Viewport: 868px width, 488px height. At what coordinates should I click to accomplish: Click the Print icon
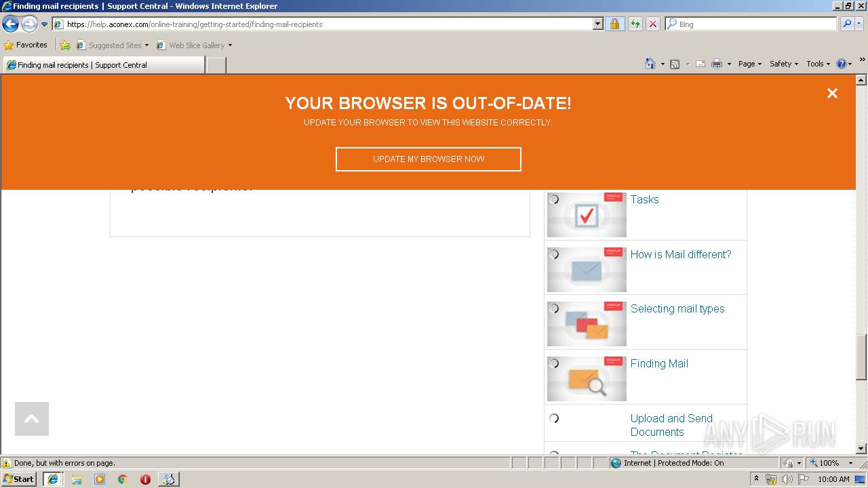[x=717, y=64]
